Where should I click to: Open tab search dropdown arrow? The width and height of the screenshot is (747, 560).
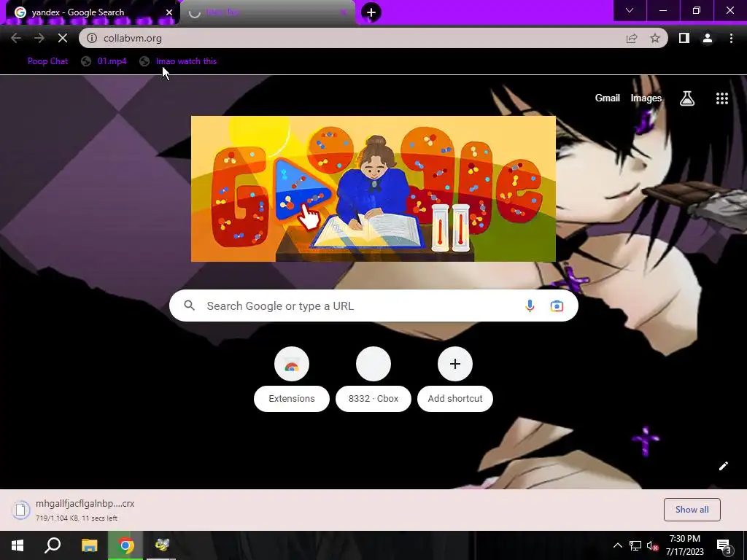[630, 10]
